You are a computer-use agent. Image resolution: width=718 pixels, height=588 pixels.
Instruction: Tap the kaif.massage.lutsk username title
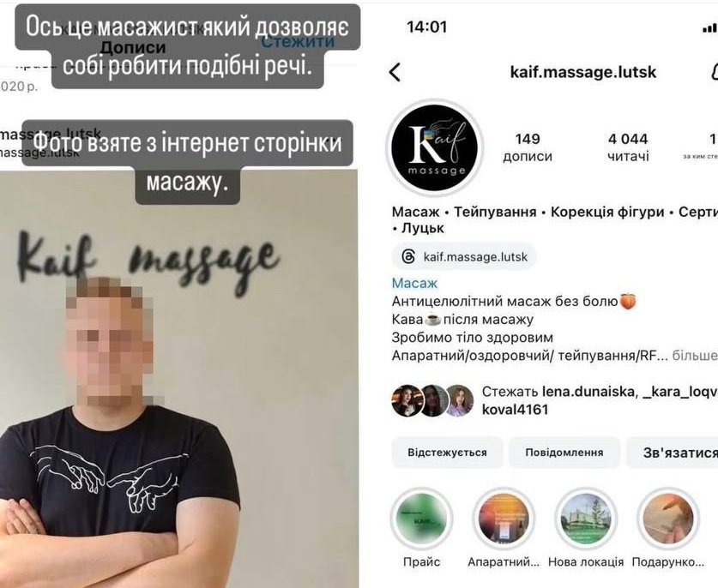click(583, 72)
